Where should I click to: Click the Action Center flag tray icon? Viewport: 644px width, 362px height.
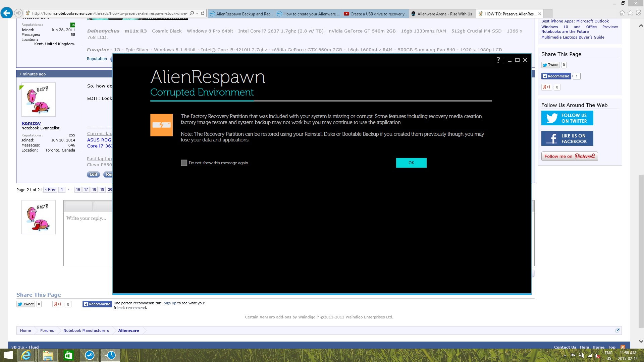click(x=573, y=356)
